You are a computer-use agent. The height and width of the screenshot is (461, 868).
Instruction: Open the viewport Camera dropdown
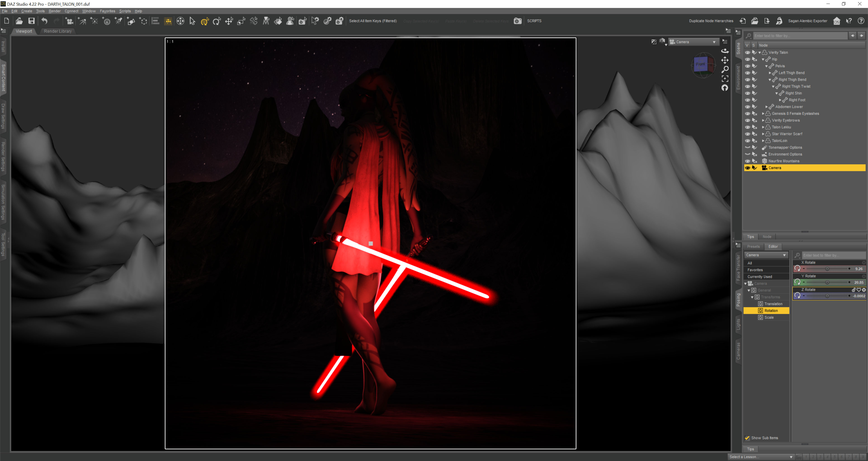(694, 42)
